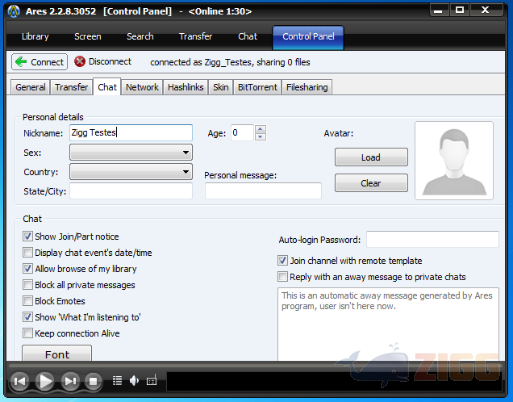Image resolution: width=513 pixels, height=402 pixels.
Task: Enable Keep connection Alive checkbox
Action: [x=28, y=333]
